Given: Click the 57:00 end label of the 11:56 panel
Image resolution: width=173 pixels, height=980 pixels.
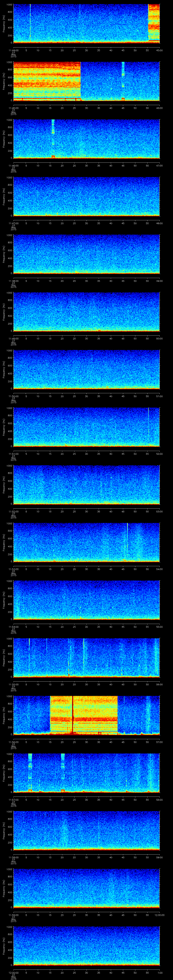Looking at the screenshot, I should click(159, 742).
